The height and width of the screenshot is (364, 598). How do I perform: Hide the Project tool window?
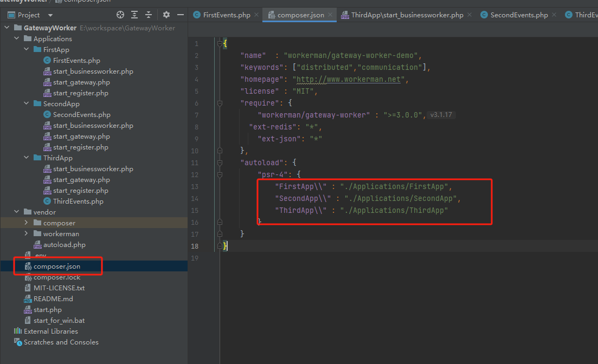181,15
